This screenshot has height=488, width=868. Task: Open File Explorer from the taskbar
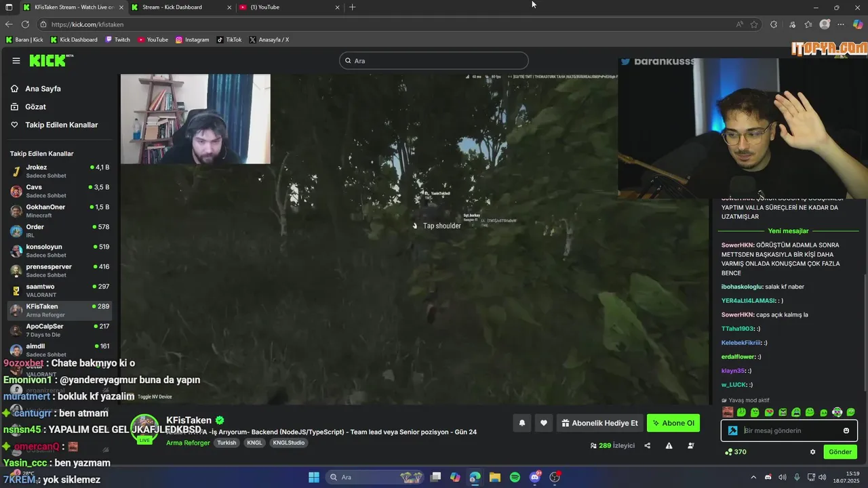495,477
